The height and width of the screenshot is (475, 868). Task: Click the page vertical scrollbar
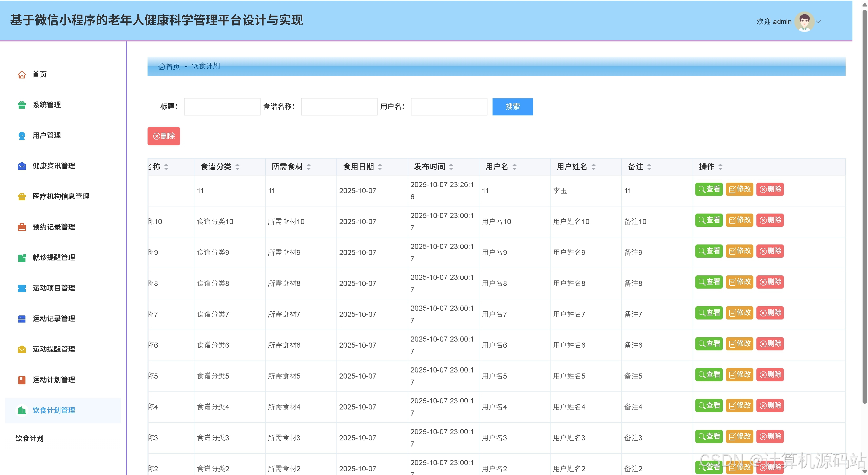point(865,206)
